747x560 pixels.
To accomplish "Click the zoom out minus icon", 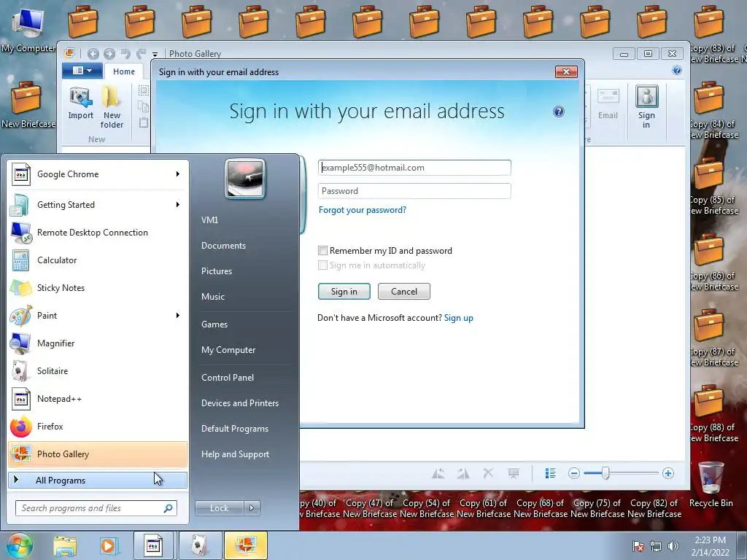I will [573, 473].
